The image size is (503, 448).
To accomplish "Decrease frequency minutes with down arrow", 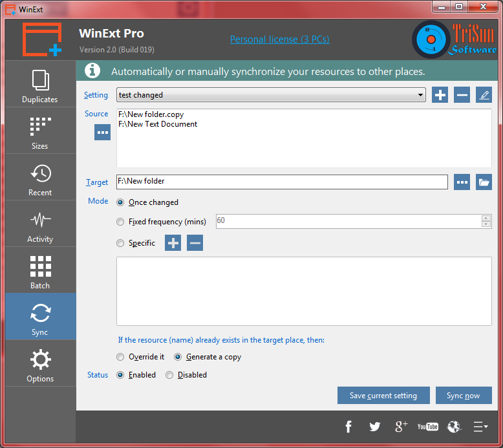I will (x=486, y=224).
